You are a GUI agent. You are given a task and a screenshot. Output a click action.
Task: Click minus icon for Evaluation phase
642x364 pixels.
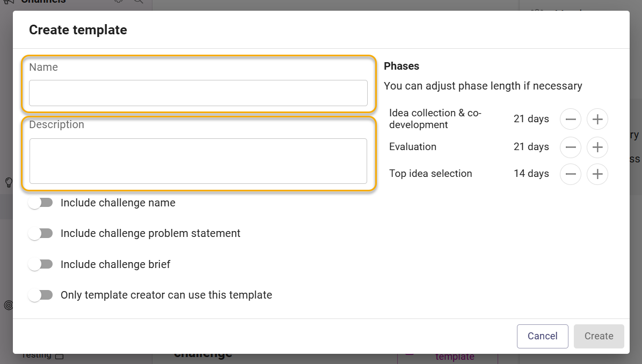point(571,147)
